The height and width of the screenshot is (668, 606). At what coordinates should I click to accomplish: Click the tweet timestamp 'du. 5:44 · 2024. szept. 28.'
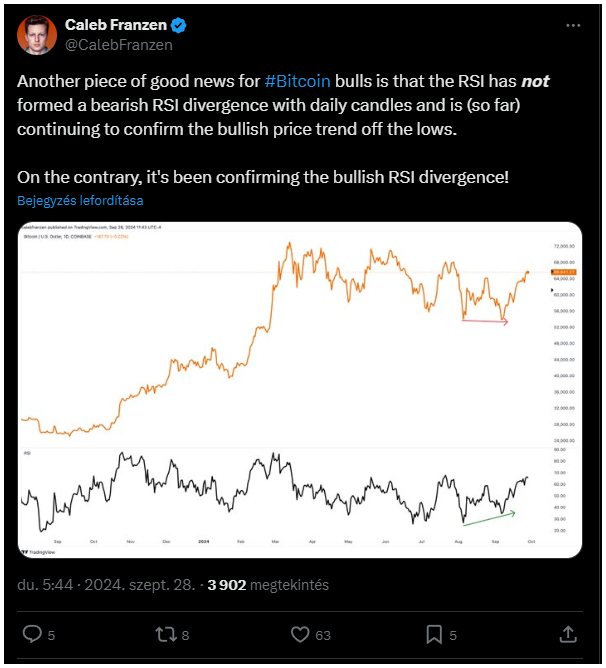click(x=106, y=584)
